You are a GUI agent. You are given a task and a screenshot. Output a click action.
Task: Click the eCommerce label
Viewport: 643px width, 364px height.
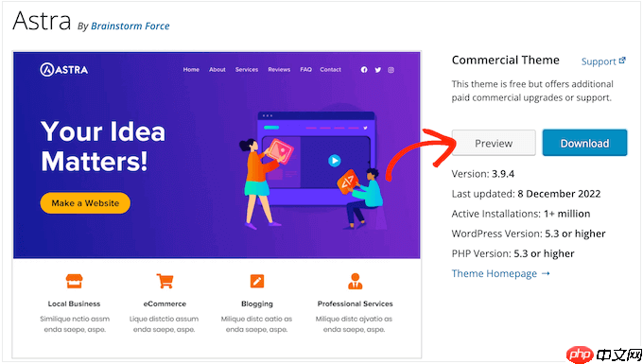(x=165, y=303)
